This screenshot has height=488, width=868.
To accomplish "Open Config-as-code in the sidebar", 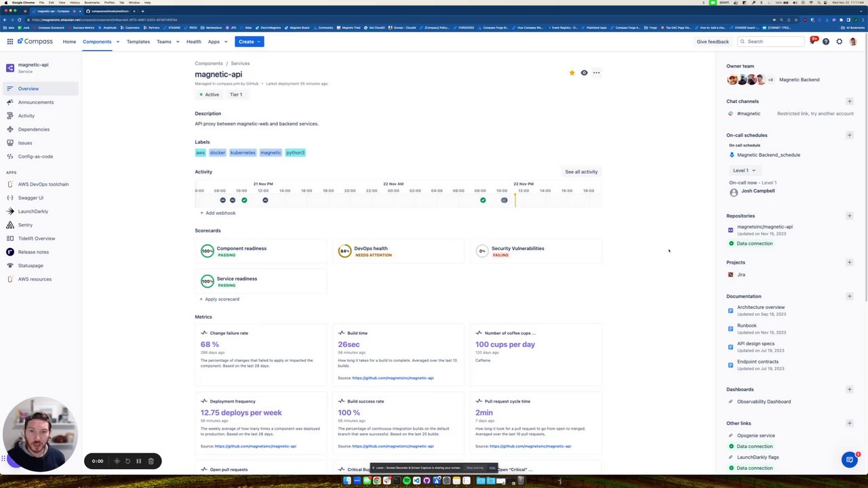I will (35, 157).
